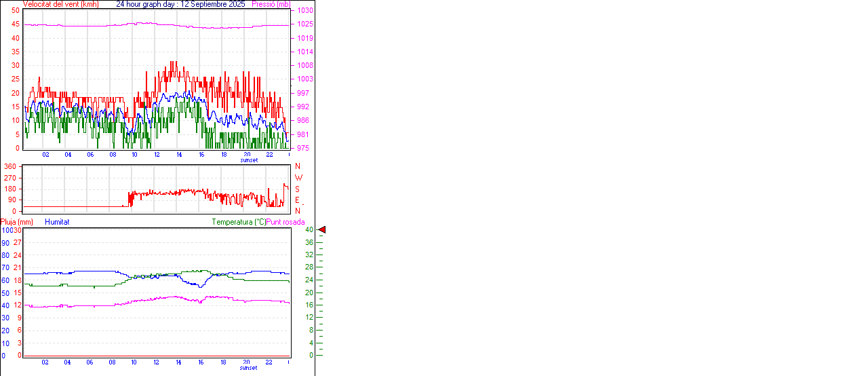This screenshot has height=376, width=868.
Task: Click the 975 pressure scale value
Action: (303, 148)
